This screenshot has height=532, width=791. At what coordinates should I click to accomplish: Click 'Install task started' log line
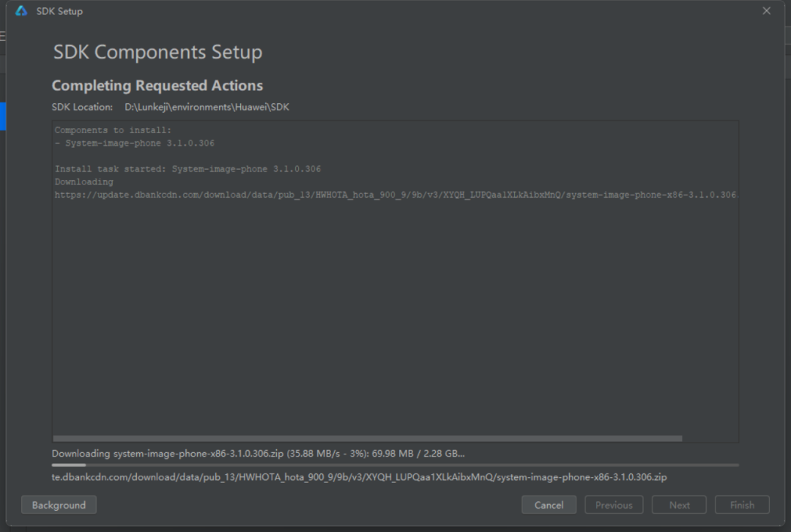pyautogui.click(x=187, y=169)
